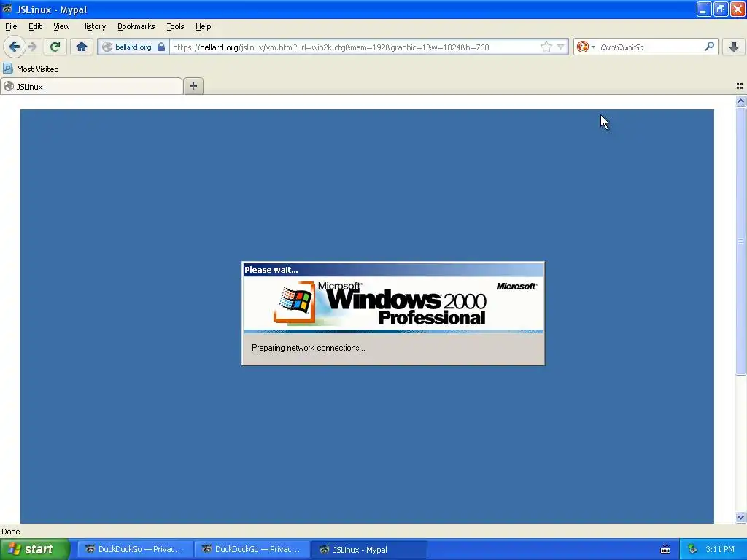This screenshot has height=560, width=747.
Task: Click the Mypal raccoon icon in title bar
Action: [x=7, y=9]
